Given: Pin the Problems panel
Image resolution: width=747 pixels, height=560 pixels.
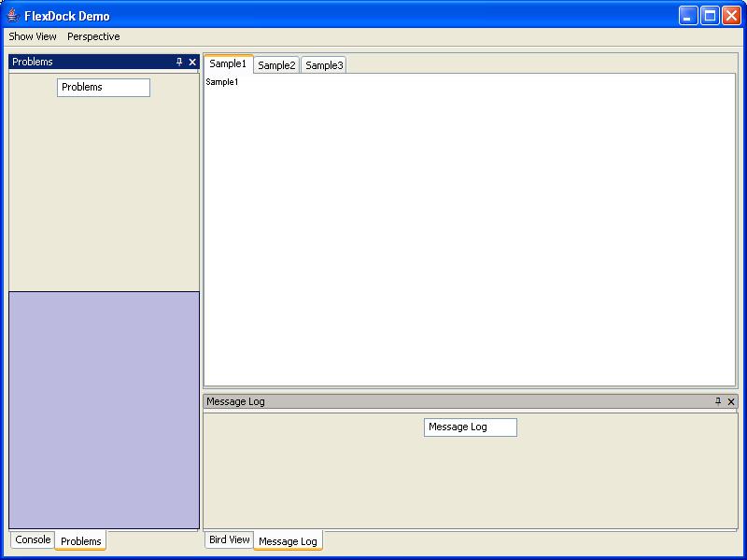Looking at the screenshot, I should [x=179, y=63].
